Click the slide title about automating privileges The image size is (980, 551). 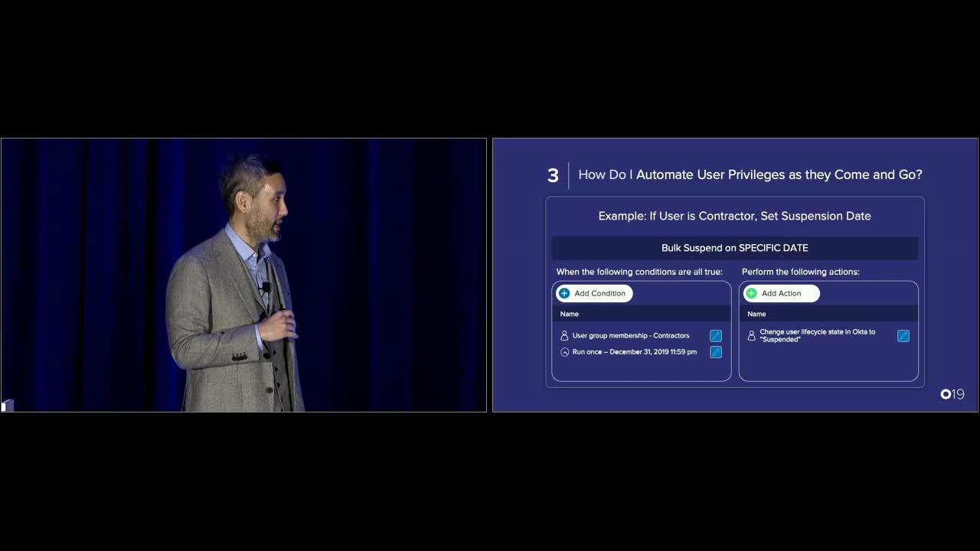click(750, 174)
